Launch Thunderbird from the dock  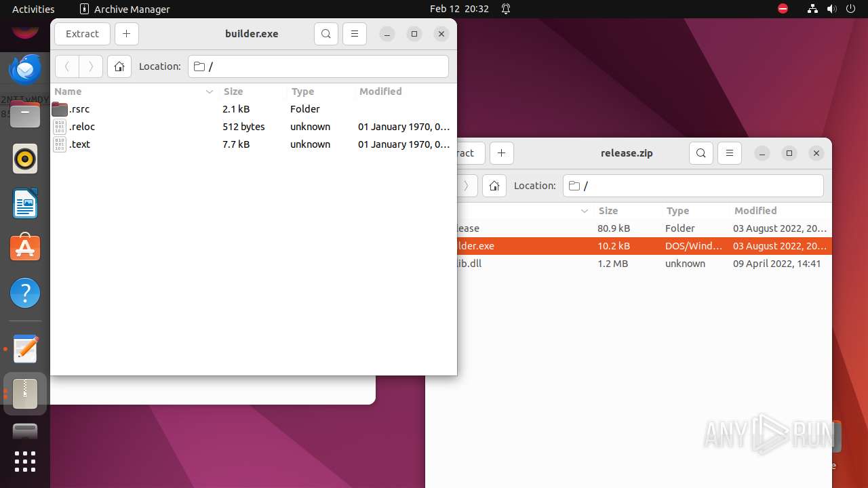(25, 69)
